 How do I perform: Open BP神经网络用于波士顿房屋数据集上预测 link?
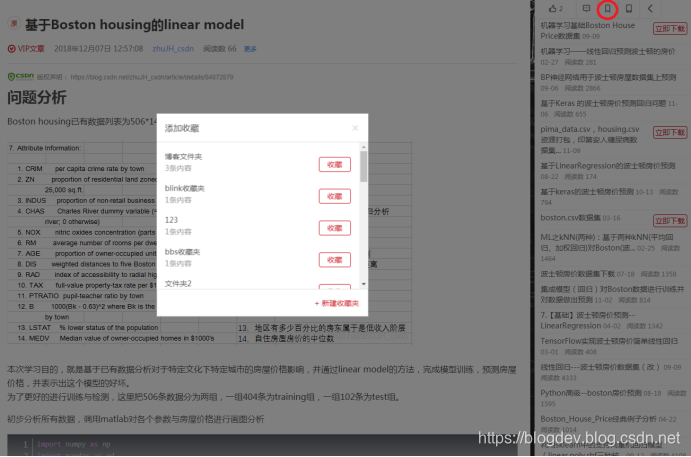(608, 77)
